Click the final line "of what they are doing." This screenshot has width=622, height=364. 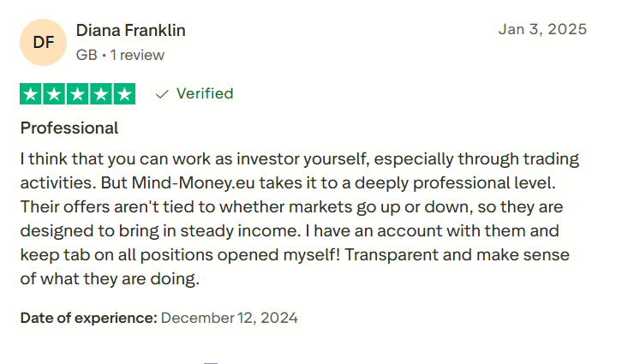tap(110, 278)
